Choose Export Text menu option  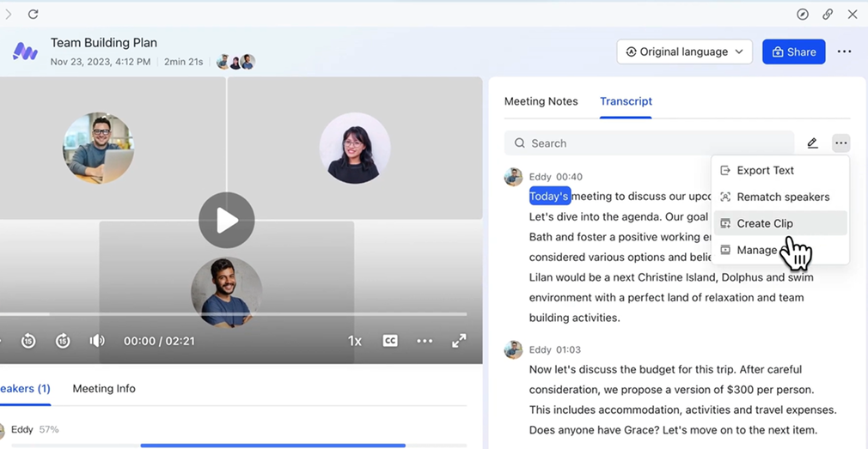pyautogui.click(x=765, y=170)
